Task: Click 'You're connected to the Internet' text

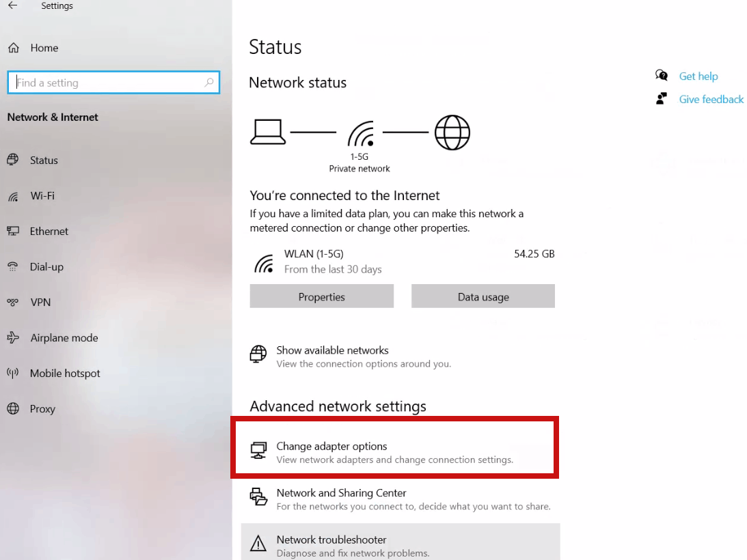Action: point(344,195)
